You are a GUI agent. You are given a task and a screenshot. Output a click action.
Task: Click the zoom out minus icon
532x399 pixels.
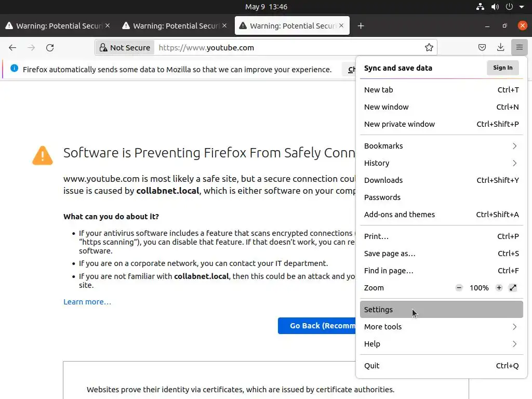click(x=459, y=288)
